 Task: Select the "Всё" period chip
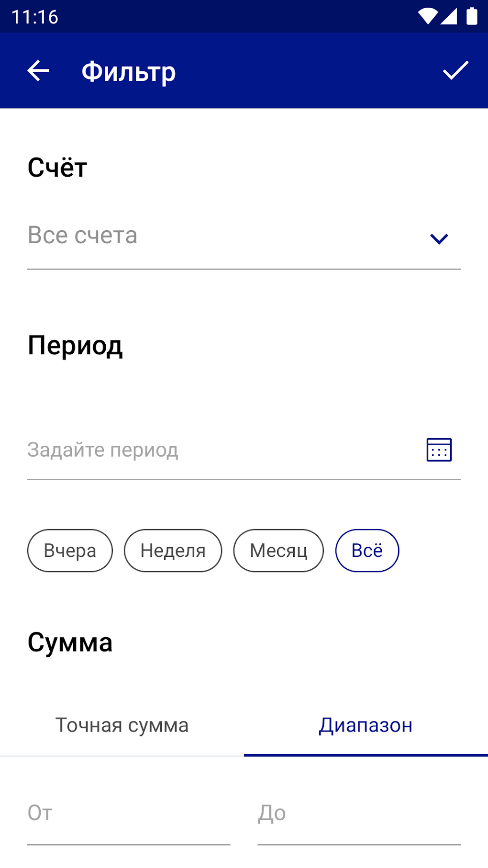point(367,551)
